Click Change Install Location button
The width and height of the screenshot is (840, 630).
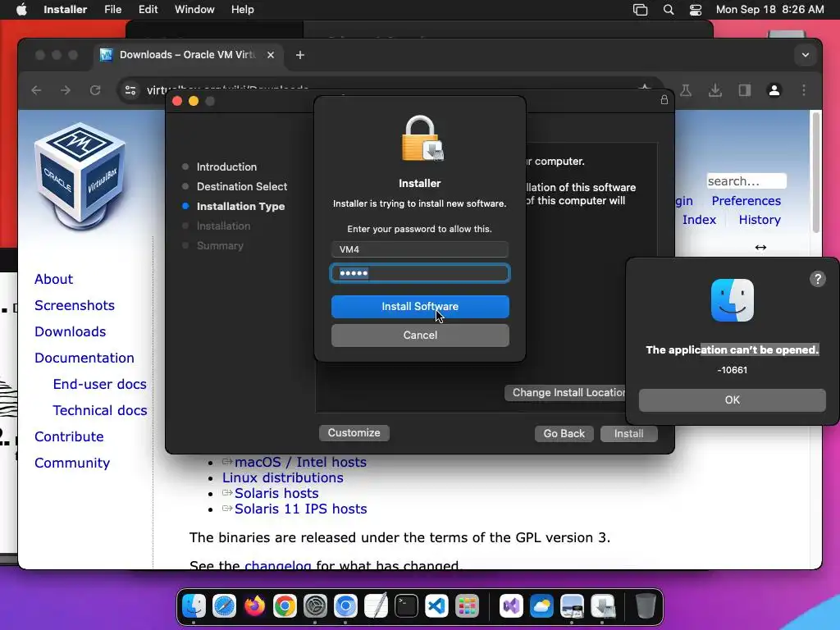(564, 393)
